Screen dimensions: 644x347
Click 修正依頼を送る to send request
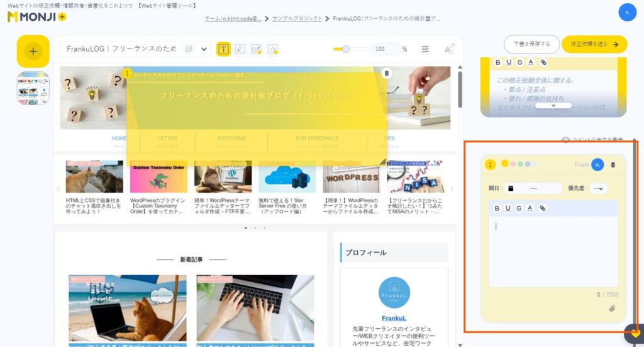tap(594, 44)
